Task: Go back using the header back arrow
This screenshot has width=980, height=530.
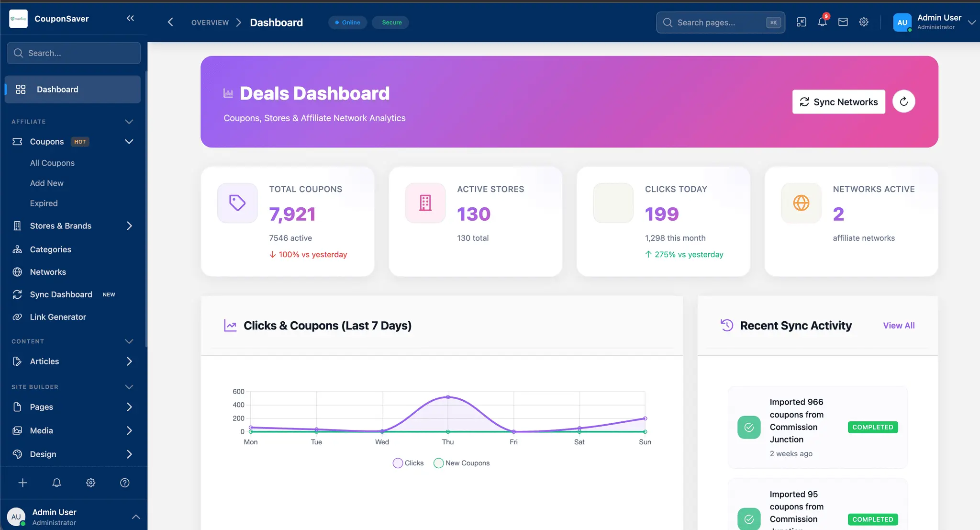Action: pyautogui.click(x=170, y=22)
